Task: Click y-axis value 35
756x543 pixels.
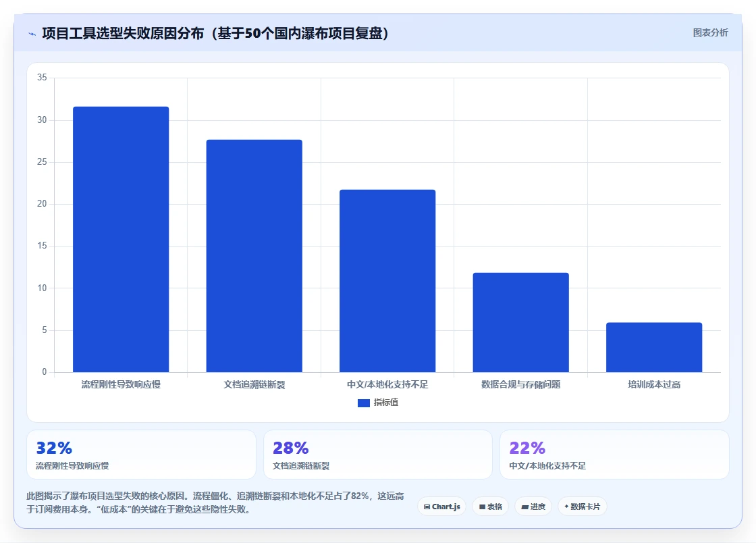Action: pyautogui.click(x=42, y=78)
